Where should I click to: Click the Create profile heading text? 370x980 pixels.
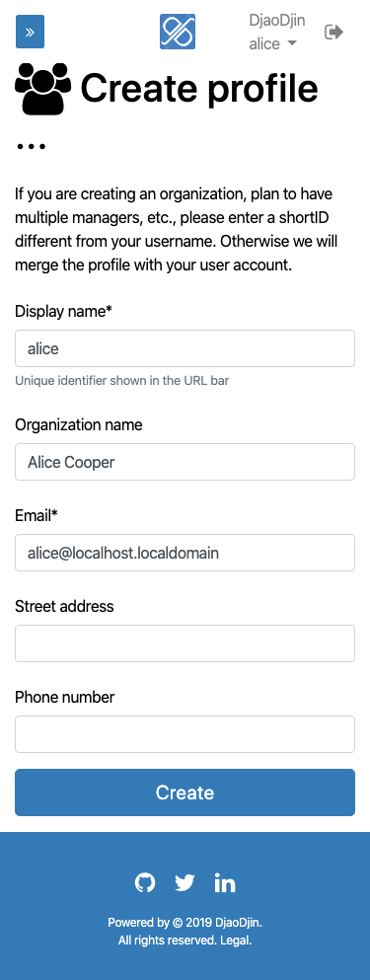(199, 88)
